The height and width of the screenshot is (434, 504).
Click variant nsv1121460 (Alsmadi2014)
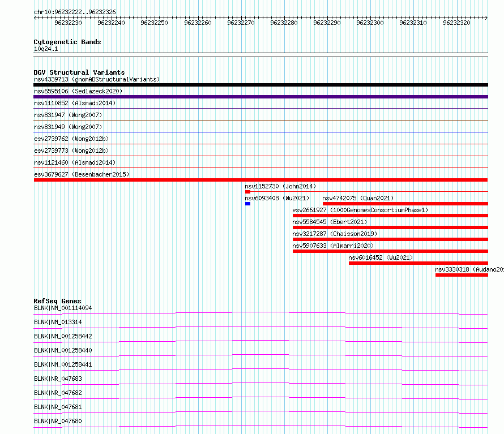coord(75,162)
